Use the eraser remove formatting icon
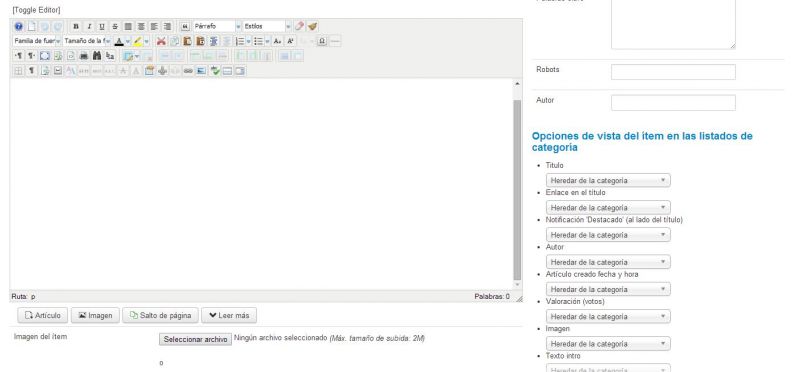The image size is (800, 372). click(299, 27)
